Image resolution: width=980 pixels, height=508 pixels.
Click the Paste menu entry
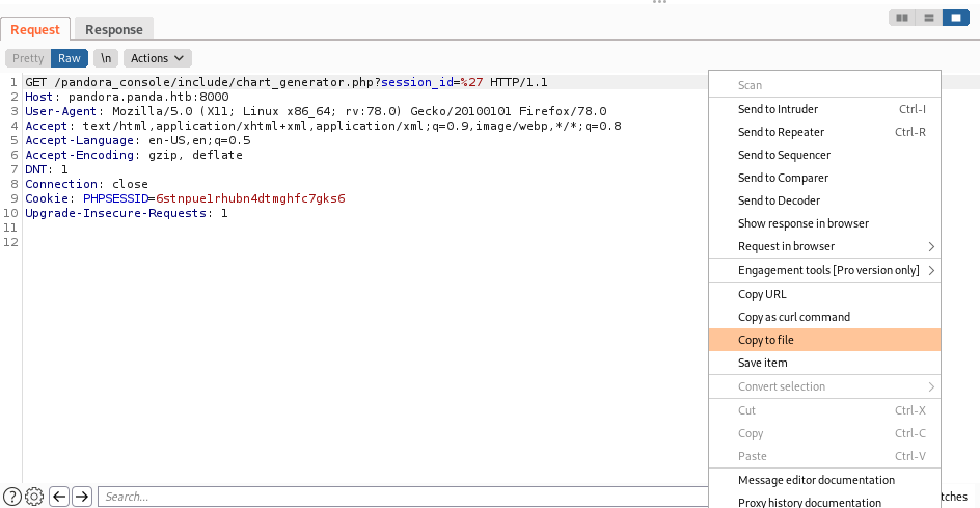825,456
